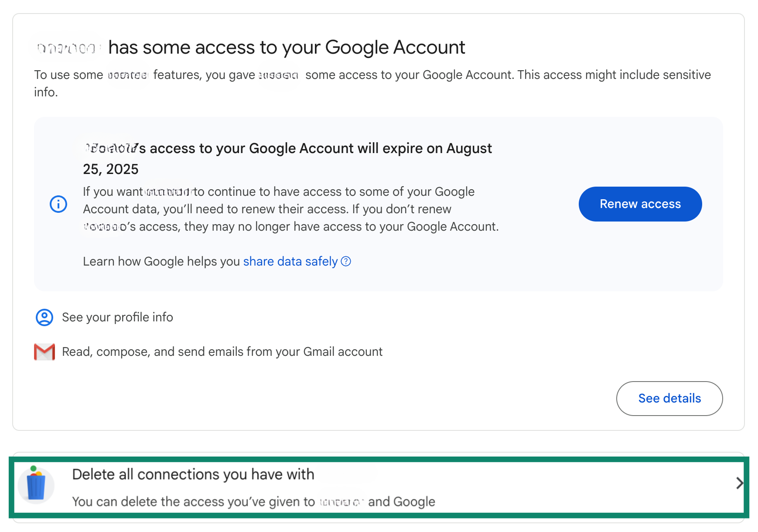Expand the delete connections row via right chevron
The width and height of the screenshot is (758, 532).
point(739,483)
